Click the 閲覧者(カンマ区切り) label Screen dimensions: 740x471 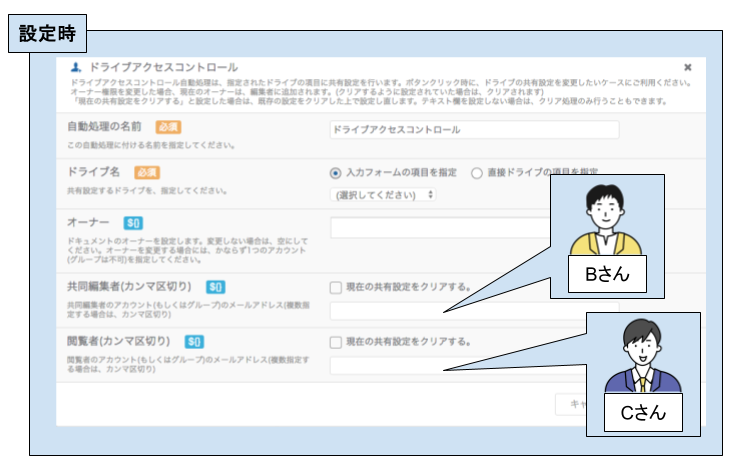tap(118, 341)
